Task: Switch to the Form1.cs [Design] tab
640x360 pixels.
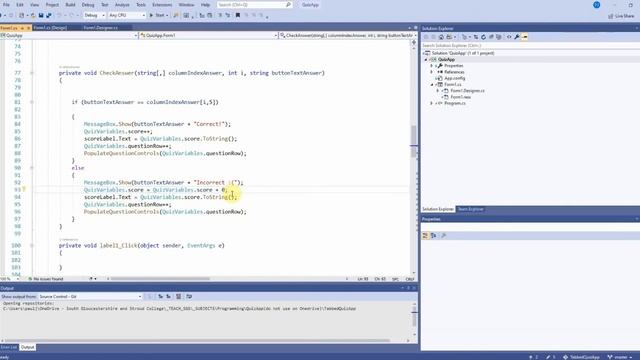Action: 50,28
